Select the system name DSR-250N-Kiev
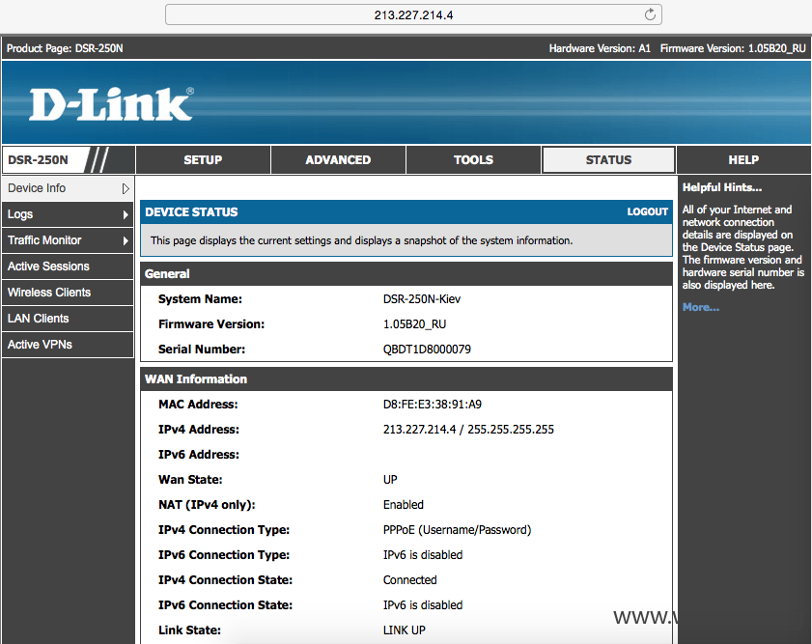 pos(422,299)
